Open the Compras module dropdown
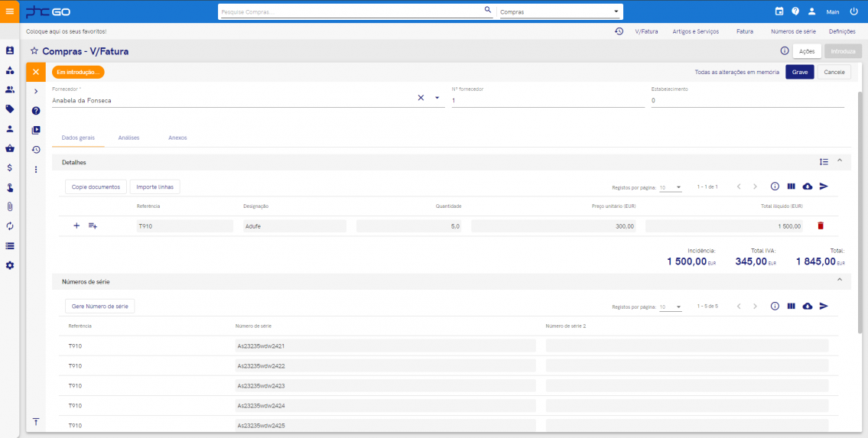The height and width of the screenshot is (438, 868). [x=560, y=11]
